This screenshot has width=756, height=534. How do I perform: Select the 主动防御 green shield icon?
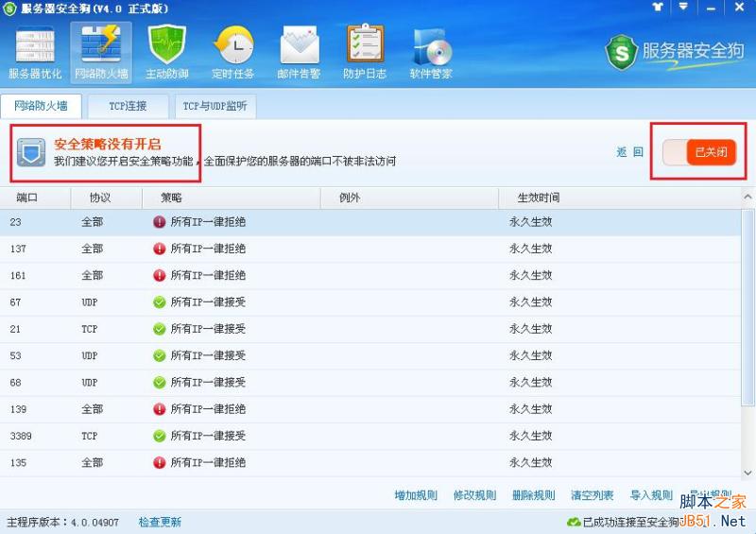167,52
